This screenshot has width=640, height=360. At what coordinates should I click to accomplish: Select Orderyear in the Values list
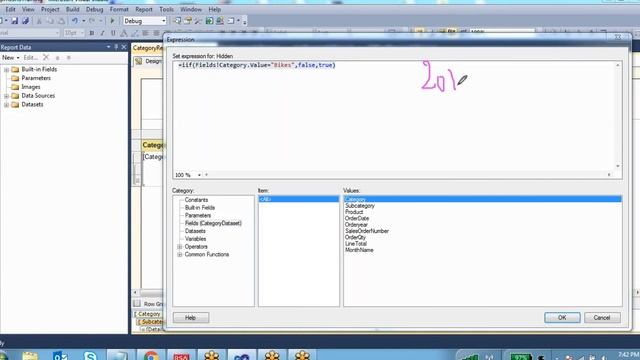coord(356,225)
